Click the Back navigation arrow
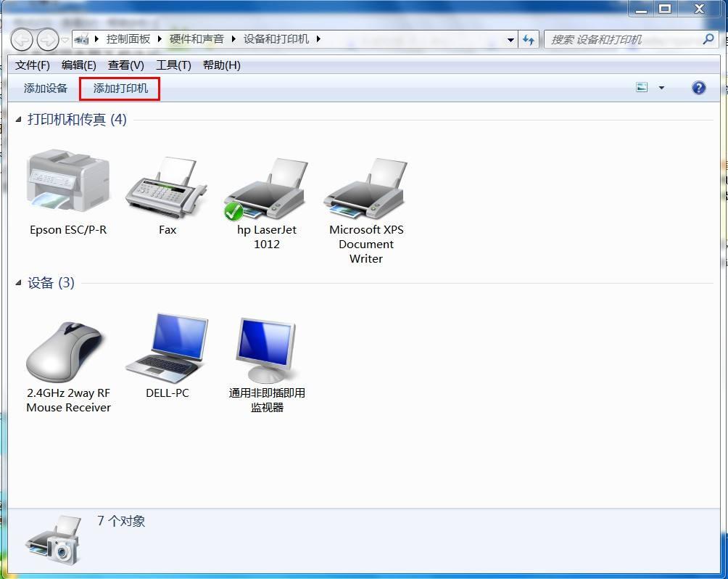The height and width of the screenshot is (579, 728). point(22,40)
